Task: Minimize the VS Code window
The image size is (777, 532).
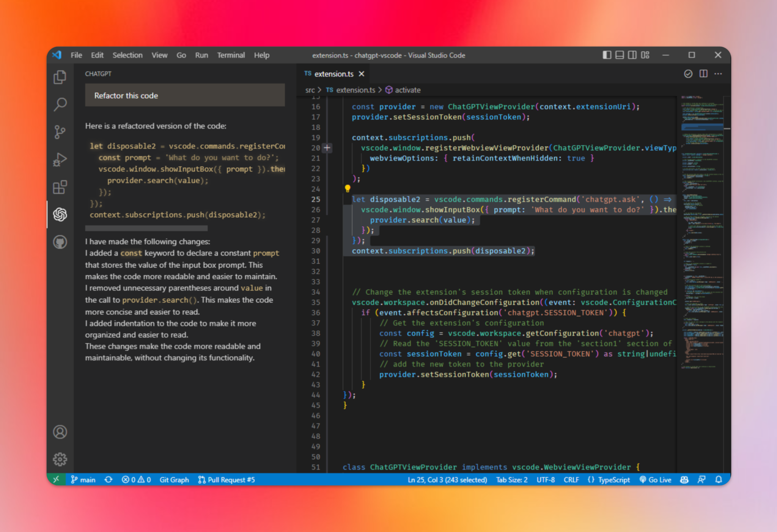Action: point(665,55)
